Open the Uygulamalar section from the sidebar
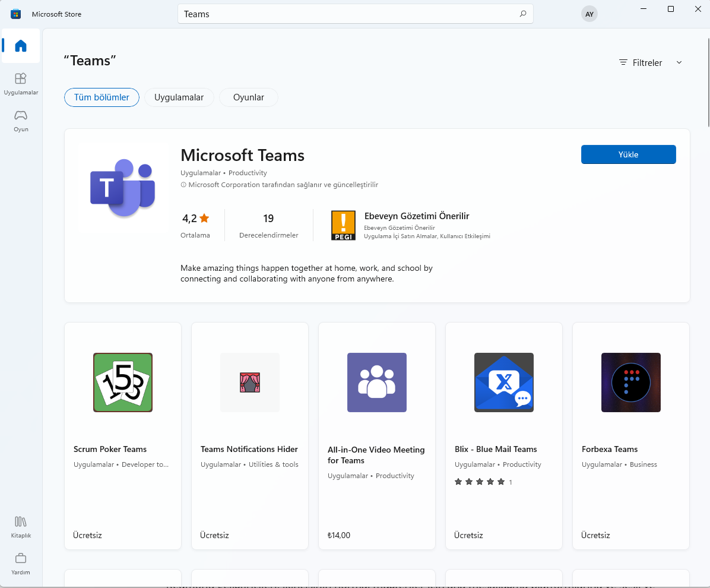 coord(21,83)
